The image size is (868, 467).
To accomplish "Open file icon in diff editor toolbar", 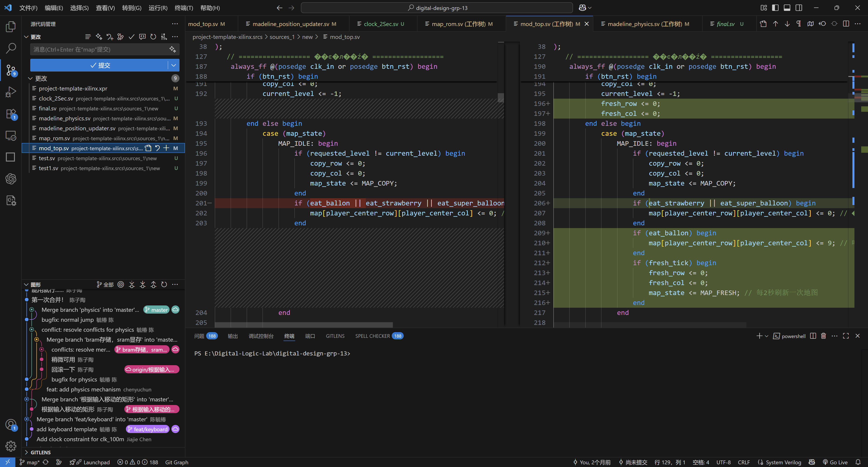I will tap(763, 24).
